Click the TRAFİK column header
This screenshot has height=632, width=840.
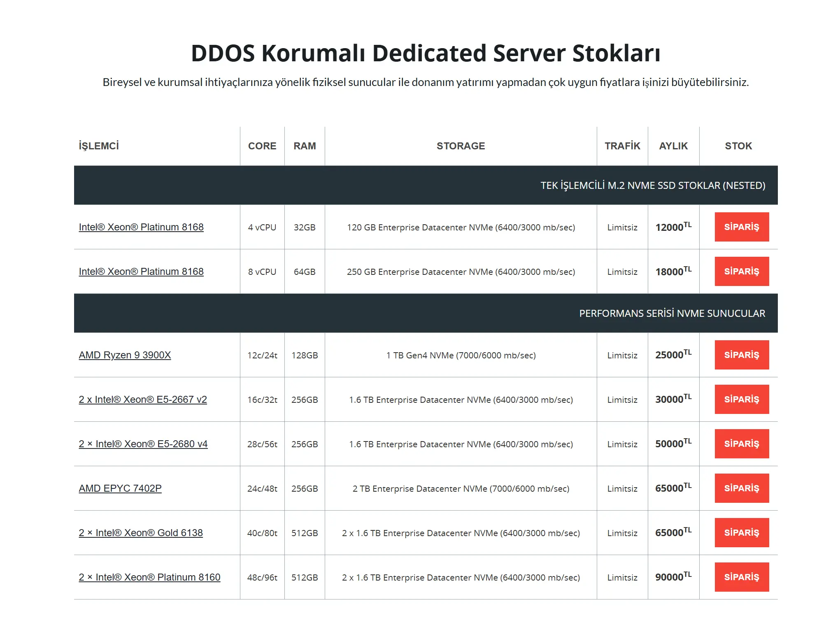(622, 146)
